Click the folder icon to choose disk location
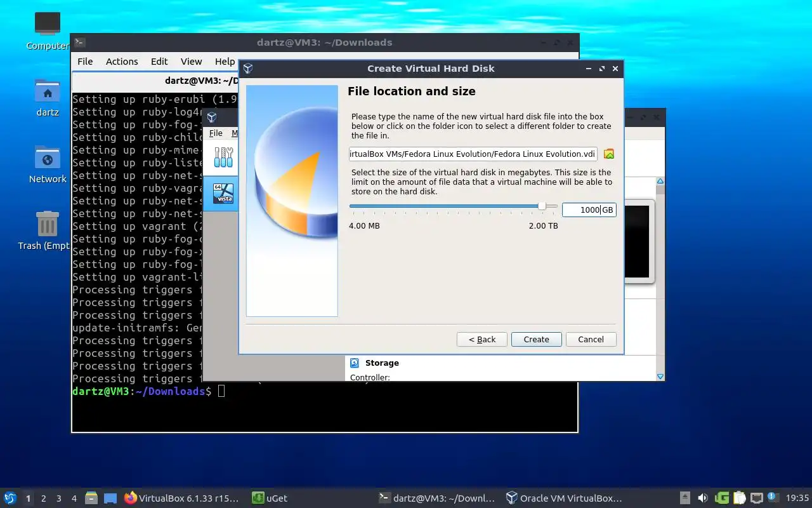The width and height of the screenshot is (812, 508). [609, 154]
